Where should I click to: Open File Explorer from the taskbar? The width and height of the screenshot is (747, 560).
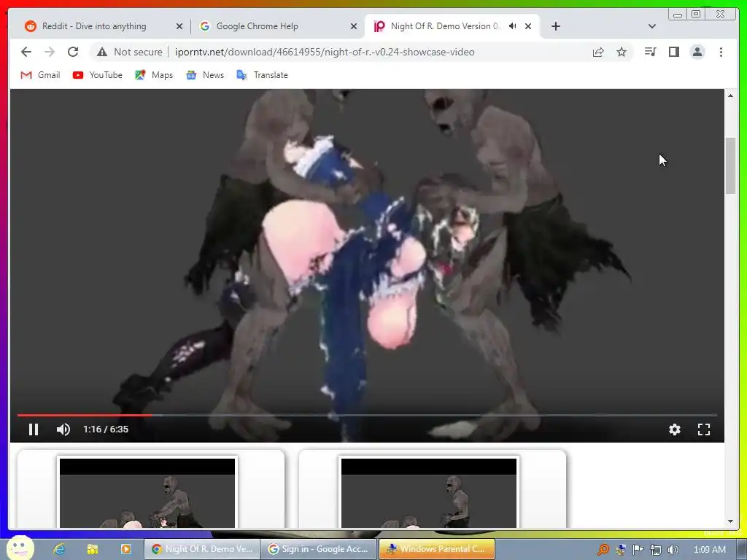[x=92, y=549]
